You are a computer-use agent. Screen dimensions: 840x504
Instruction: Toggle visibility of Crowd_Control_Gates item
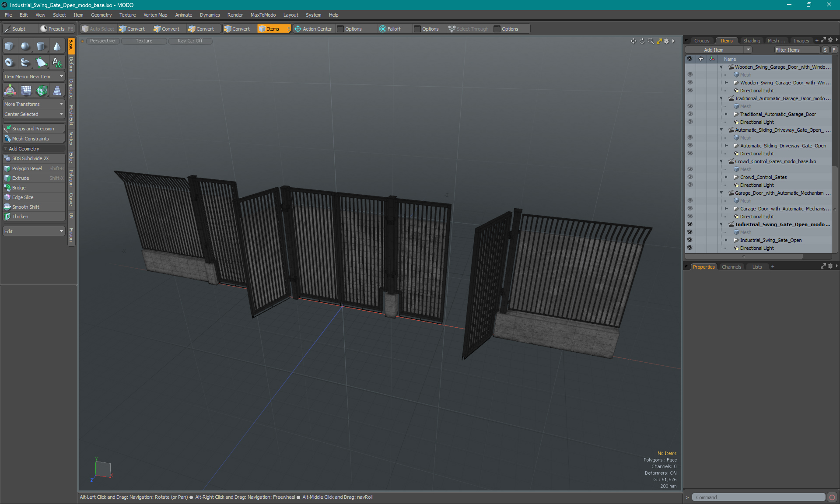point(689,177)
